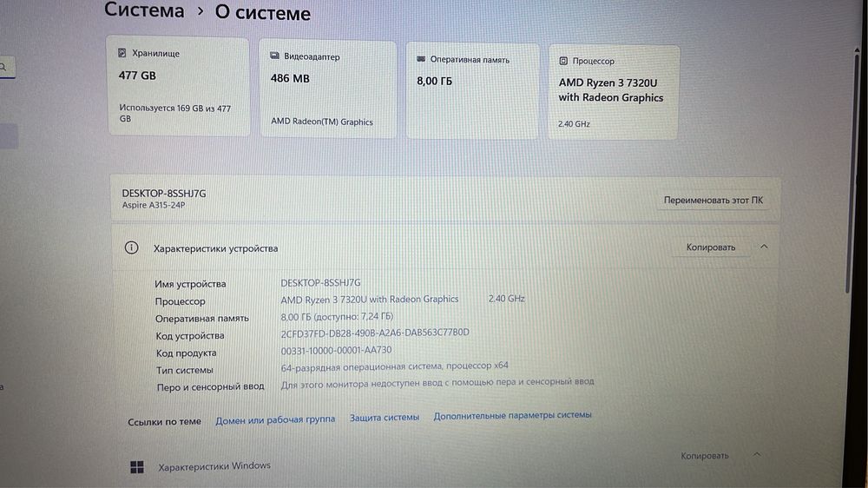The image size is (868, 488).
Task: Click the Код продукта label
Action: (186, 353)
